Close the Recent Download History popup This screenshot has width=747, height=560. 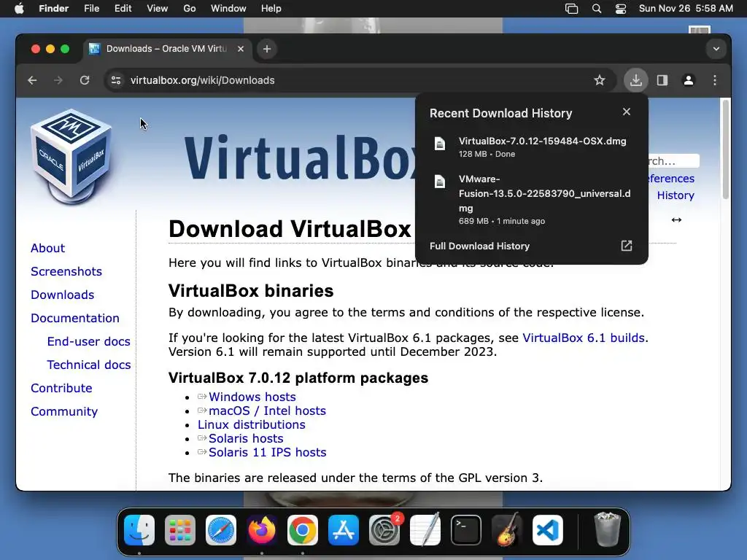(x=627, y=112)
